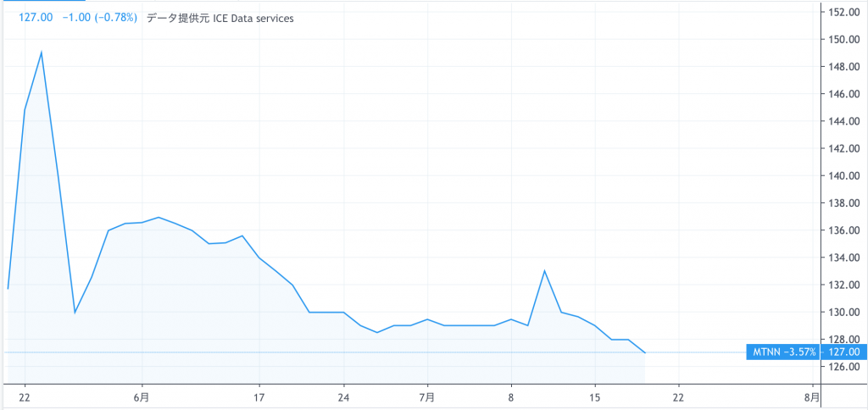
Task: Click the −1.00 (−0.78%) change value
Action: (x=100, y=18)
